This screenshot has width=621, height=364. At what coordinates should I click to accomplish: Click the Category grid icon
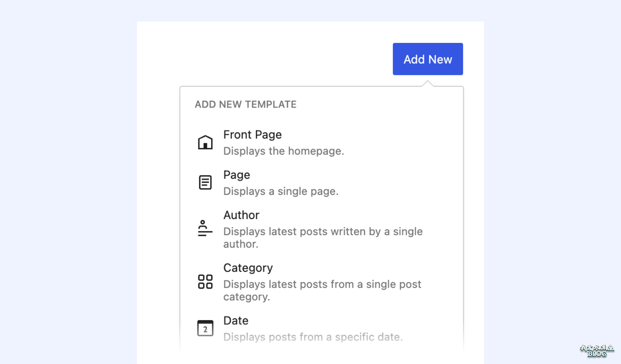[205, 281]
